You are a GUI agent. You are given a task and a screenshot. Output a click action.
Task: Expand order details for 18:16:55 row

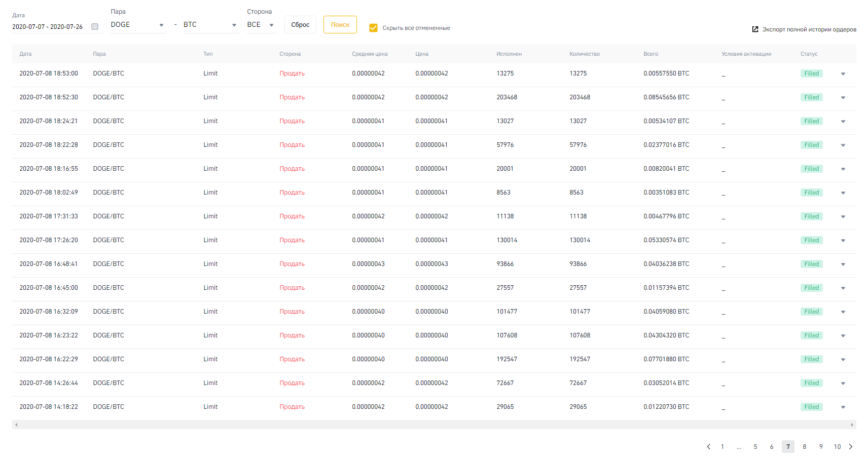coord(843,169)
